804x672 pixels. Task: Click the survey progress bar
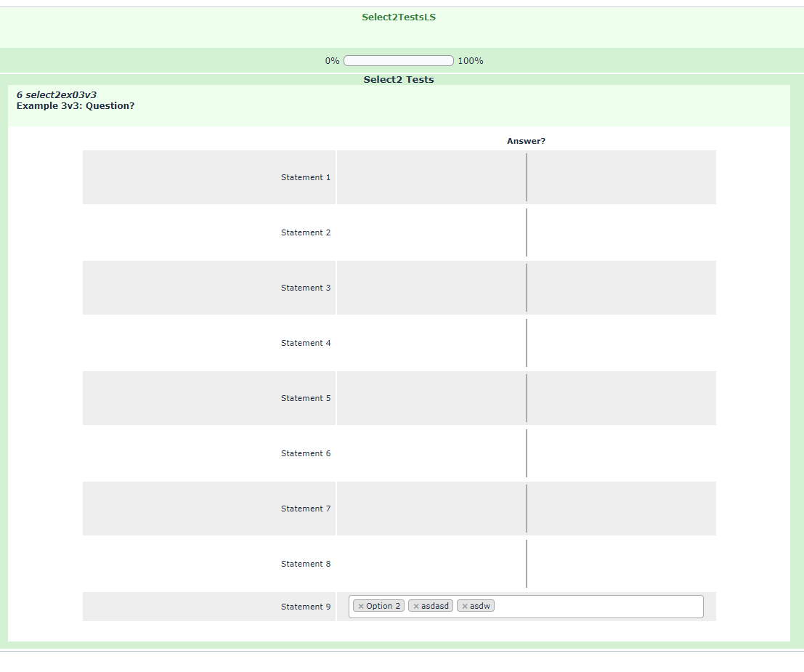[x=398, y=61]
